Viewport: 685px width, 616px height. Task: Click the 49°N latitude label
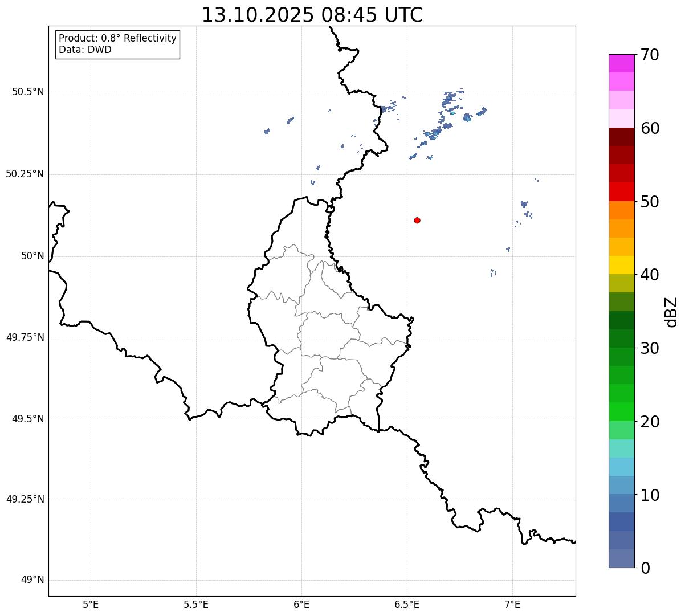(x=32, y=580)
